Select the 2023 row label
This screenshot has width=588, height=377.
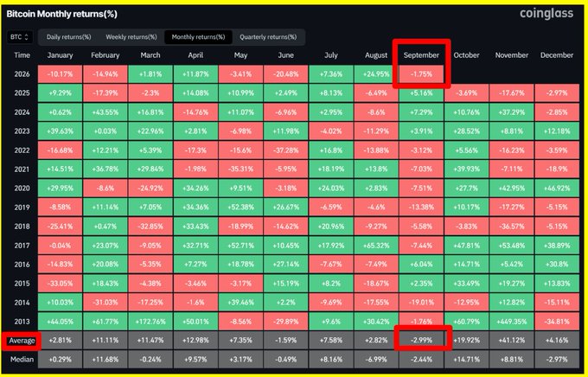tap(22, 131)
